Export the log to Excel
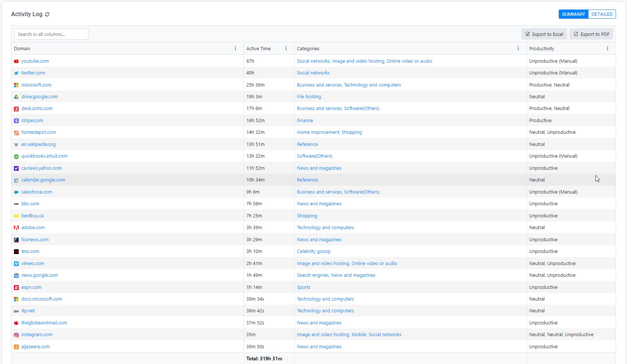Screen dimensions: 627x364 [544, 34]
